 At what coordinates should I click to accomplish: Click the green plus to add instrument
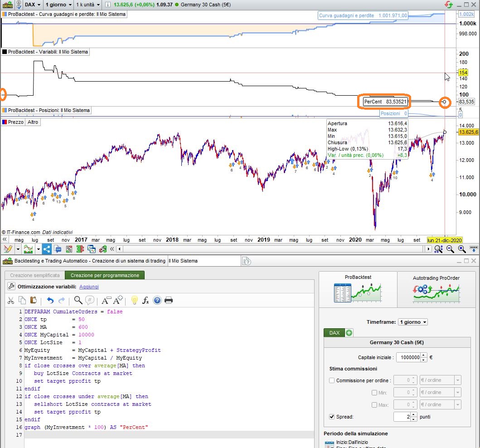tap(349, 332)
